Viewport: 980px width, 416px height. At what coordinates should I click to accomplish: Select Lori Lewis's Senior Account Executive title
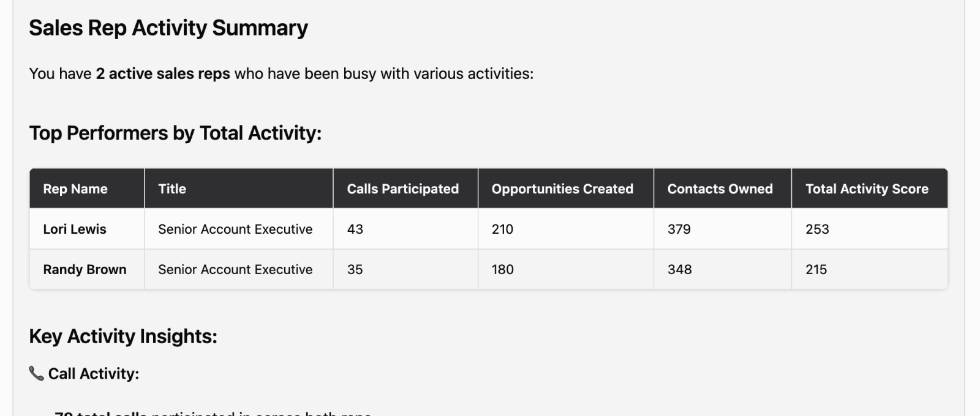pyautogui.click(x=235, y=229)
